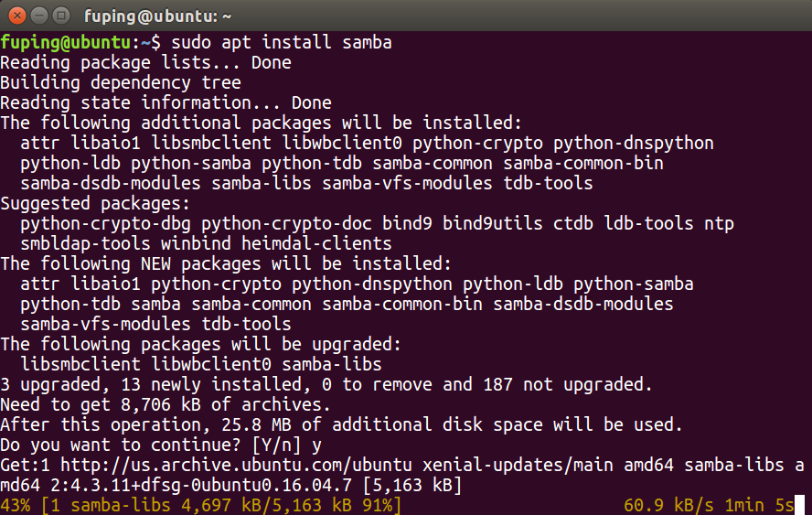
Task: Maximize the terminal window
Action: 59,15
